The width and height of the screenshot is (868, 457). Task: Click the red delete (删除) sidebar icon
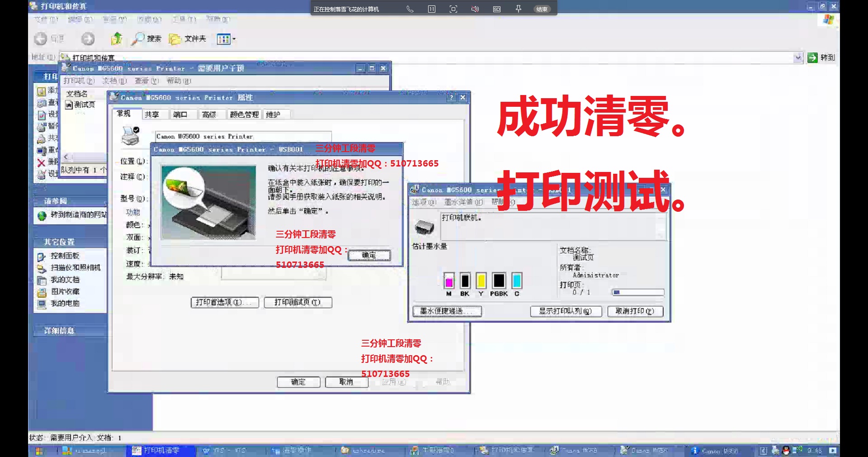click(42, 162)
